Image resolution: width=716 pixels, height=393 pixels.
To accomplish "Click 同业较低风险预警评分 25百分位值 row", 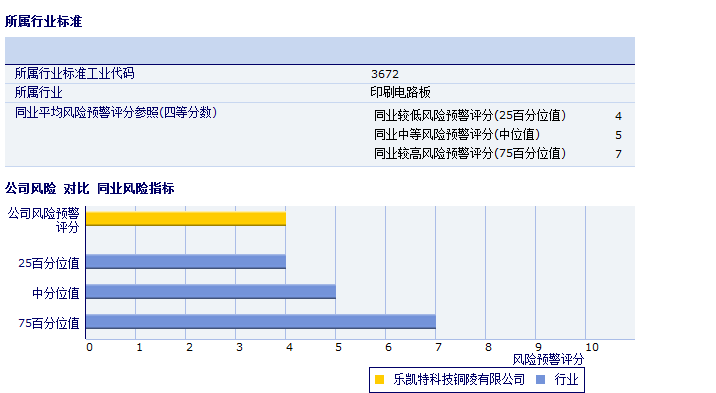I will point(498,116).
